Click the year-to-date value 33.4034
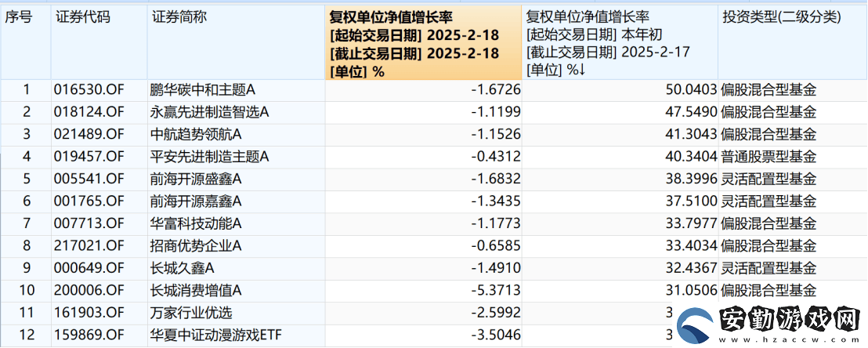Screen dimensions: 868x348 tap(693, 246)
